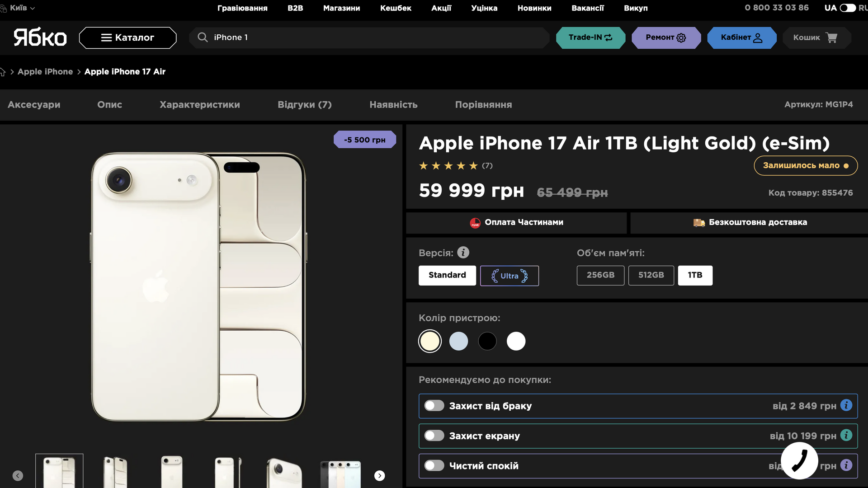868x488 pixels.
Task: Open info icon for Захист екрану
Action: (x=846, y=435)
